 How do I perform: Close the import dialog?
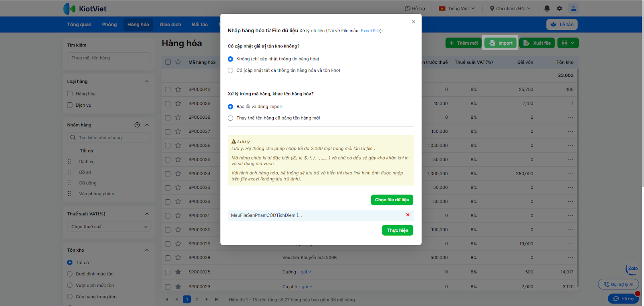(413, 22)
